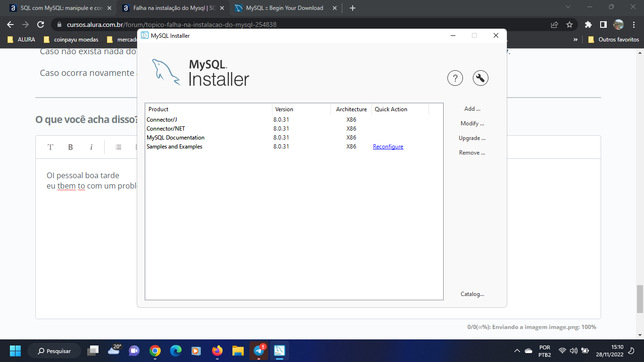
Task: Click inside the forum reply text area
Action: tap(318, 239)
